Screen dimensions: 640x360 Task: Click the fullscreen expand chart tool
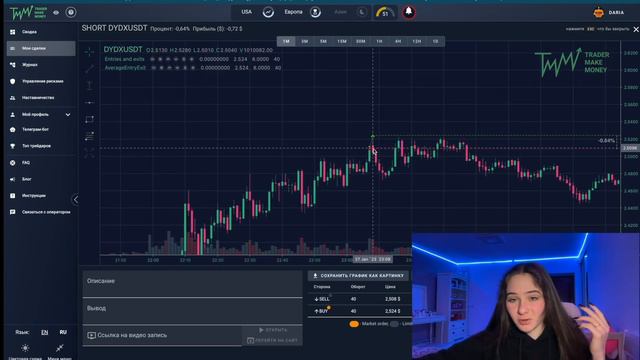click(x=89, y=153)
